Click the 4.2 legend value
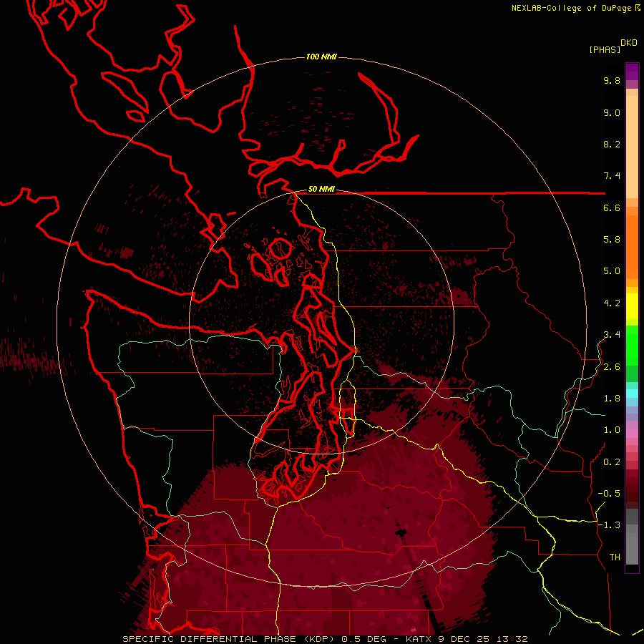 point(612,303)
